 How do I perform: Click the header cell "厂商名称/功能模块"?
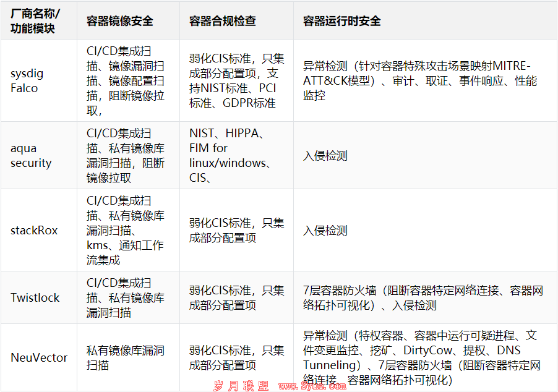pos(39,20)
